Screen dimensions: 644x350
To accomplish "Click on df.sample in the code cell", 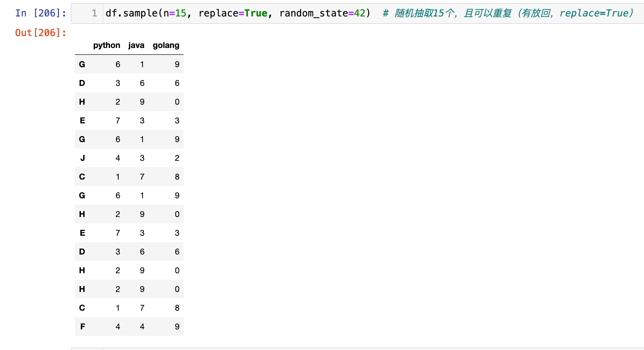I will click(x=131, y=13).
